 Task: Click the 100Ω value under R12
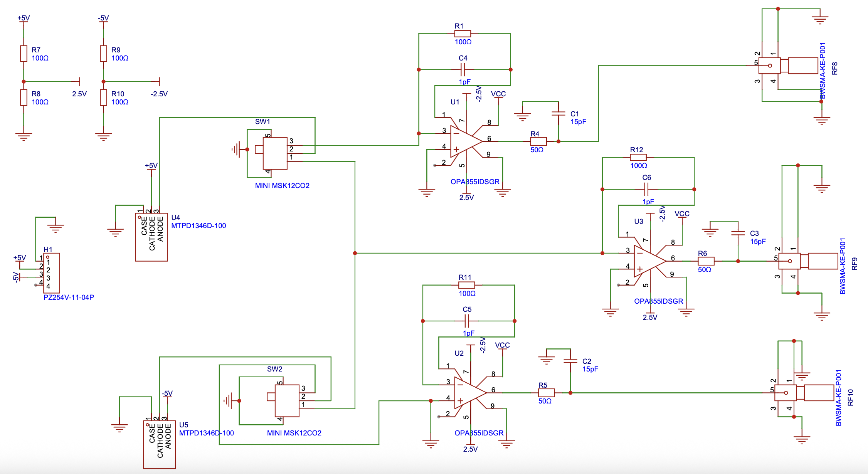click(638, 165)
